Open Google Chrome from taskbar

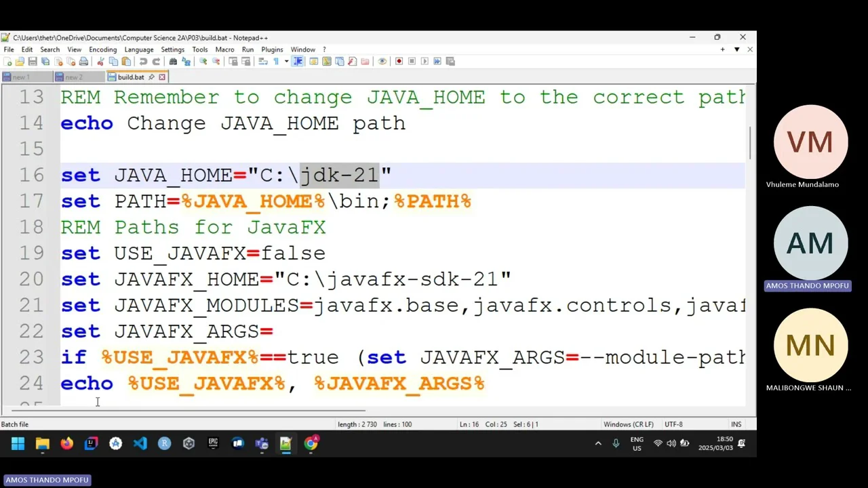coord(311,443)
